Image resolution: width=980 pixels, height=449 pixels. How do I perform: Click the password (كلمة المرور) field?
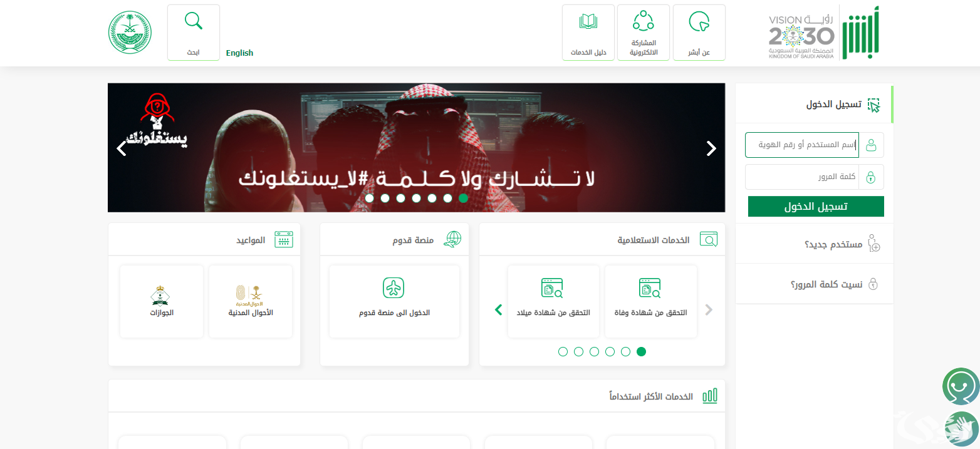click(x=802, y=177)
